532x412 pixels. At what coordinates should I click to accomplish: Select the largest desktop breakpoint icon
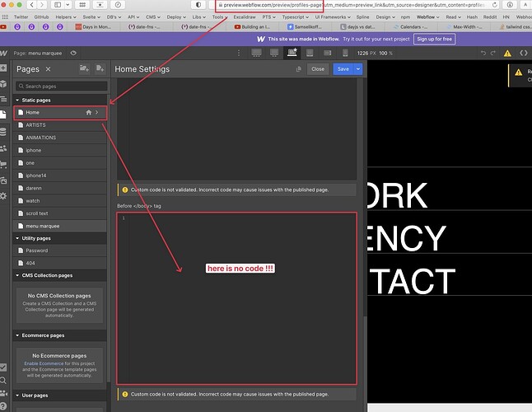coord(256,53)
